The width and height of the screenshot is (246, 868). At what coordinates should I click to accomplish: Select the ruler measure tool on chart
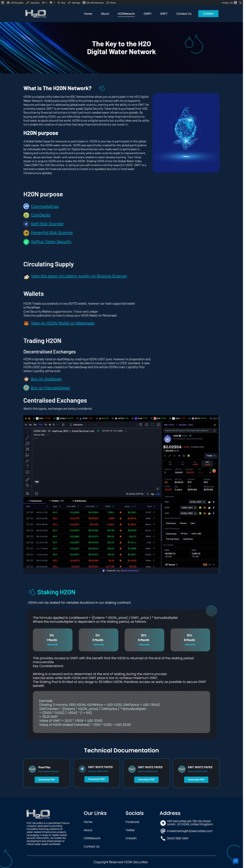[x=27, y=479]
